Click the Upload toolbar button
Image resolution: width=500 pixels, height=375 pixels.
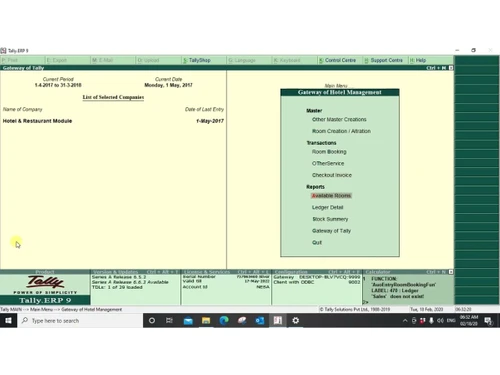click(158, 60)
